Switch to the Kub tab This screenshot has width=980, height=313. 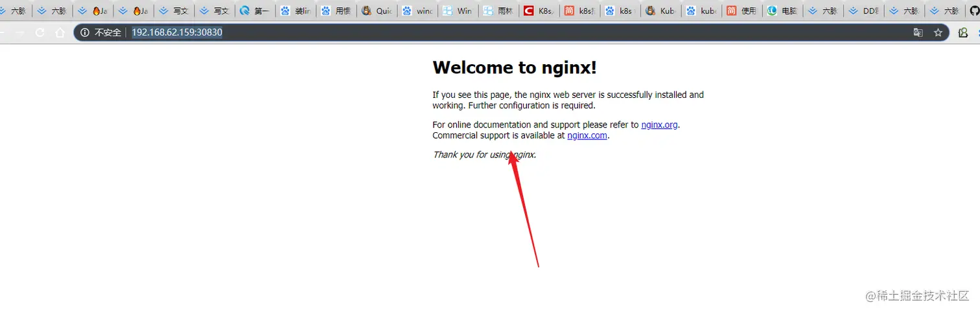point(660,11)
